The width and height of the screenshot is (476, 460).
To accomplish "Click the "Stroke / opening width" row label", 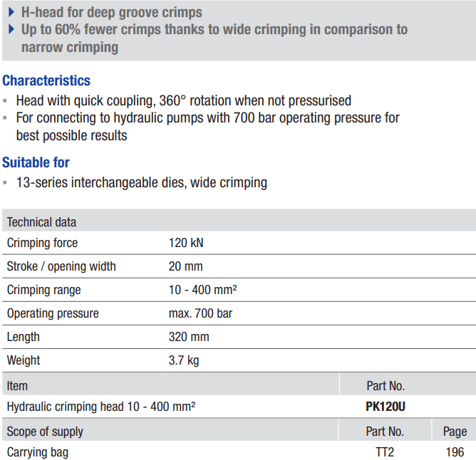I will (61, 266).
